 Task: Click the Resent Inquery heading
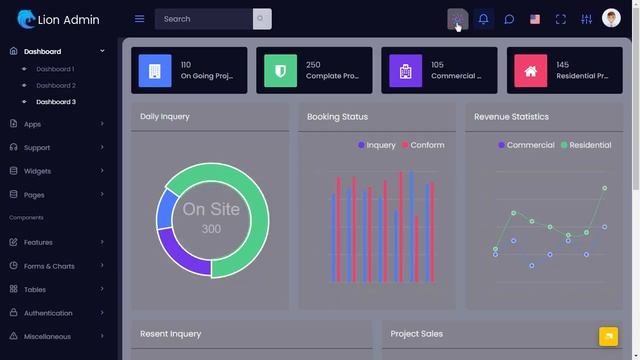[x=171, y=333]
